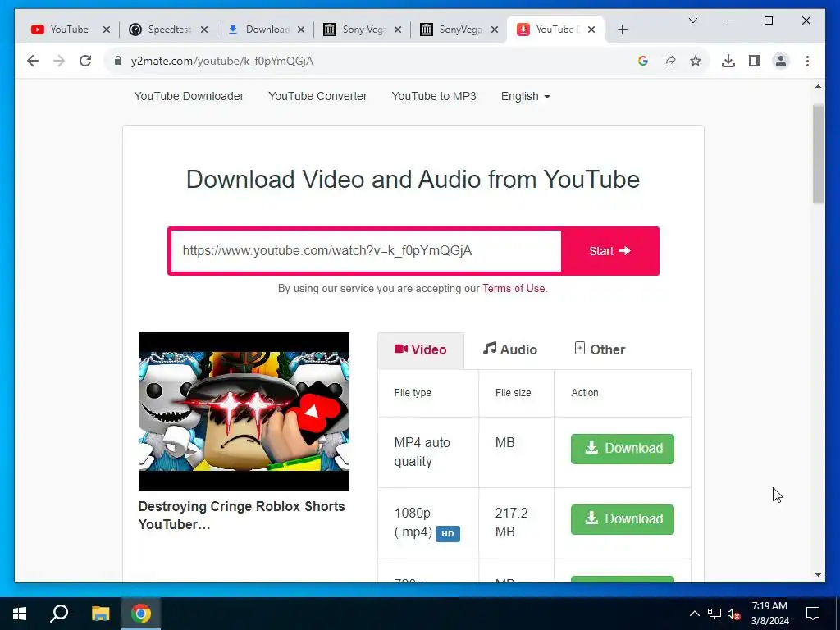Click the Chrome taskbar icon
840x630 pixels.
[x=141, y=614]
